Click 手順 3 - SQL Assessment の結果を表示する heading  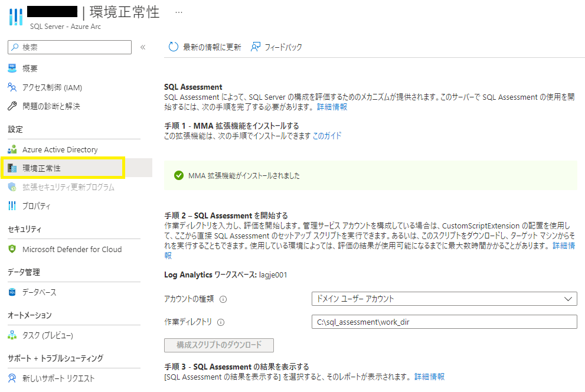pyautogui.click(x=237, y=367)
